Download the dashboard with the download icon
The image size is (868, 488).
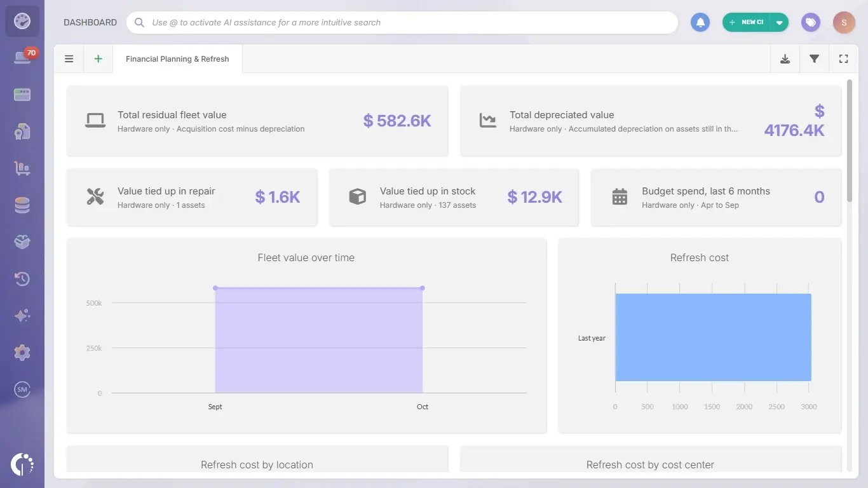785,59
